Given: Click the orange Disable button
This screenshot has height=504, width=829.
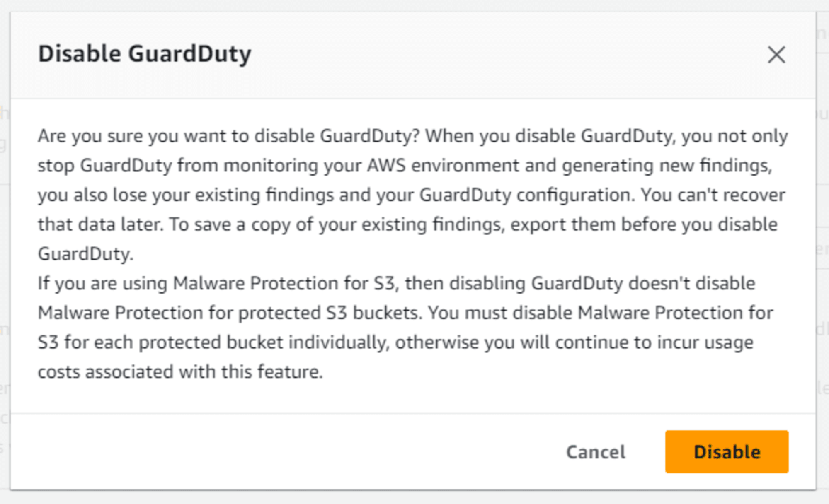Looking at the screenshot, I should 727,452.
